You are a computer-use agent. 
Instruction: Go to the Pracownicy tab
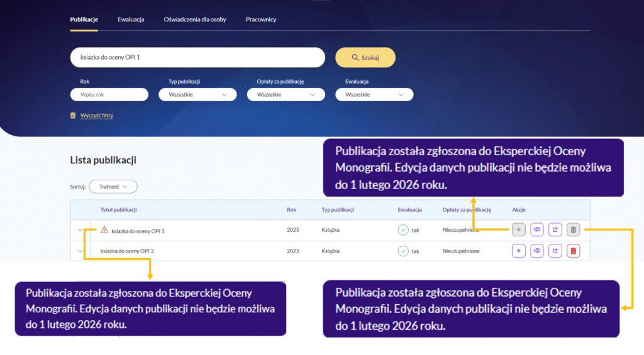[x=260, y=19]
